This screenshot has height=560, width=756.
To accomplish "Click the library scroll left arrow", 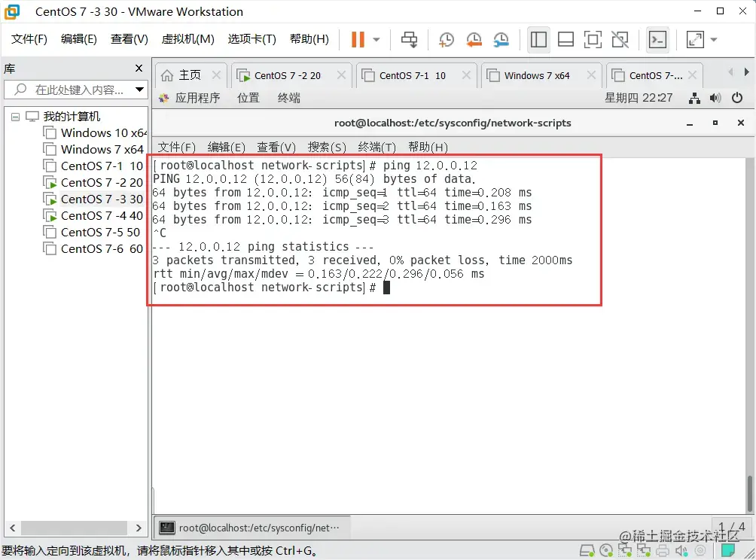I will tap(13, 528).
